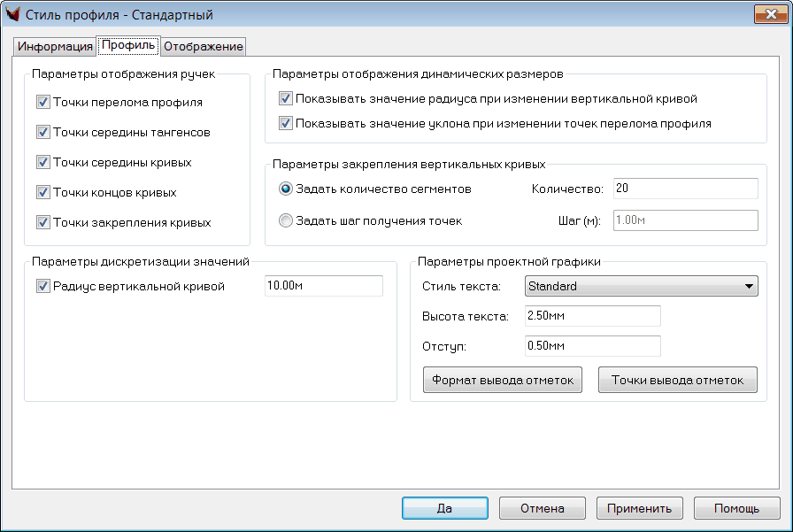Switch to the Информация tab

55,46
